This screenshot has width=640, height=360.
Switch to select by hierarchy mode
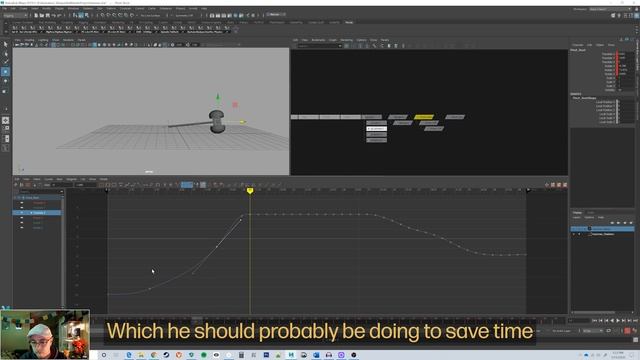[x=75, y=15]
